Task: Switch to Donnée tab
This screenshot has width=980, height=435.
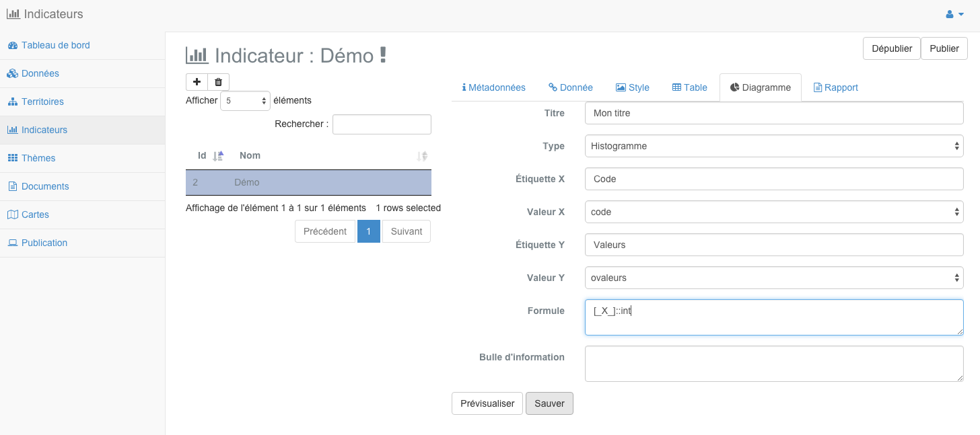Action: tap(571, 87)
